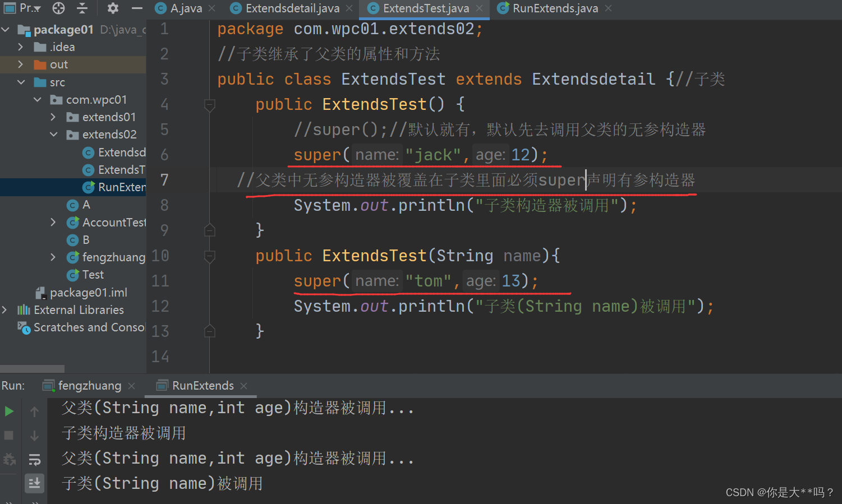Image resolution: width=842 pixels, height=504 pixels.
Task: Close the fengzhuang run tab
Action: point(132,386)
